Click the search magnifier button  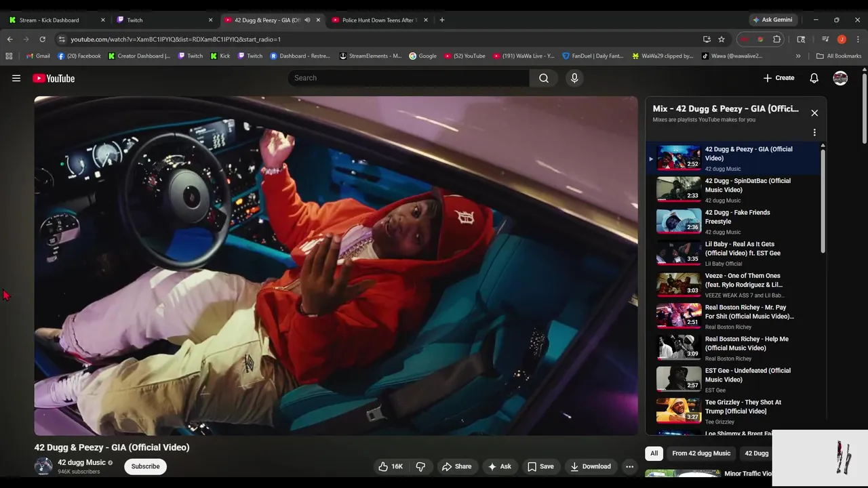pos(544,78)
